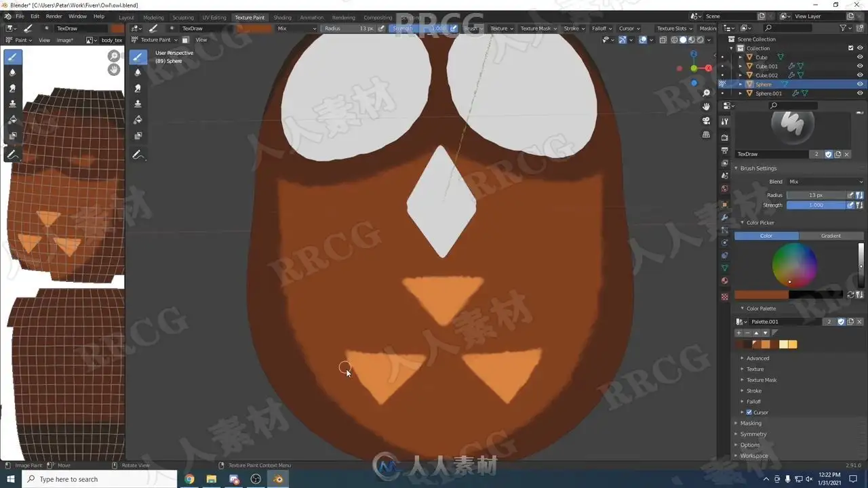This screenshot has width=868, height=488.
Task: Pick a hue on the color wheel
Action: click(794, 264)
